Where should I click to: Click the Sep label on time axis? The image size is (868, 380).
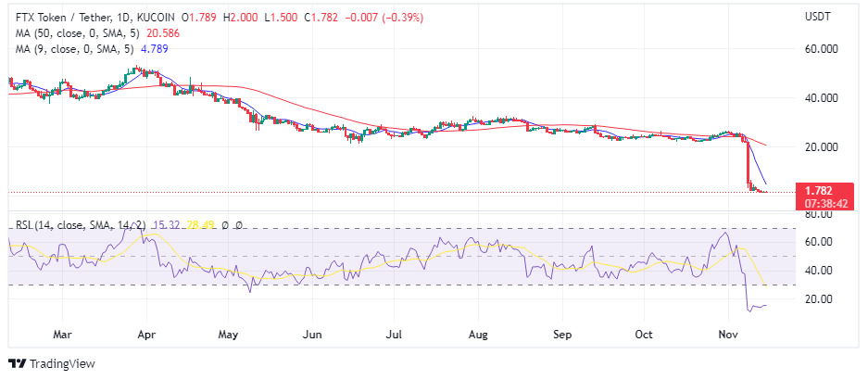point(562,335)
